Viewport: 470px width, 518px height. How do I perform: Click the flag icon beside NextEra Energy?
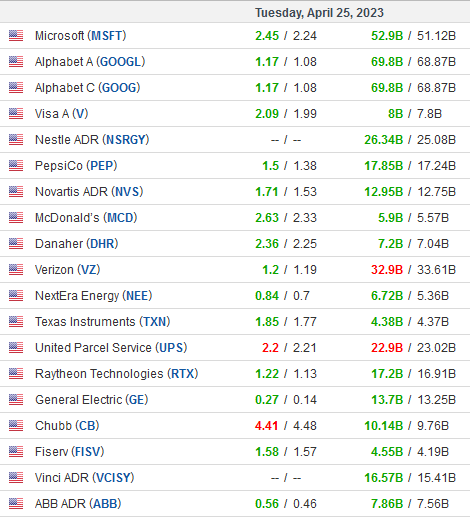point(16,296)
